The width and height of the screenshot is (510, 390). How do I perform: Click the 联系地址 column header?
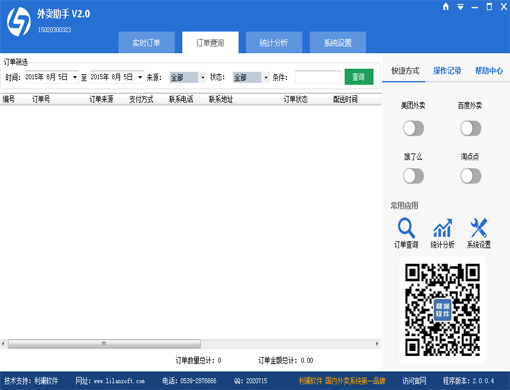(x=221, y=99)
